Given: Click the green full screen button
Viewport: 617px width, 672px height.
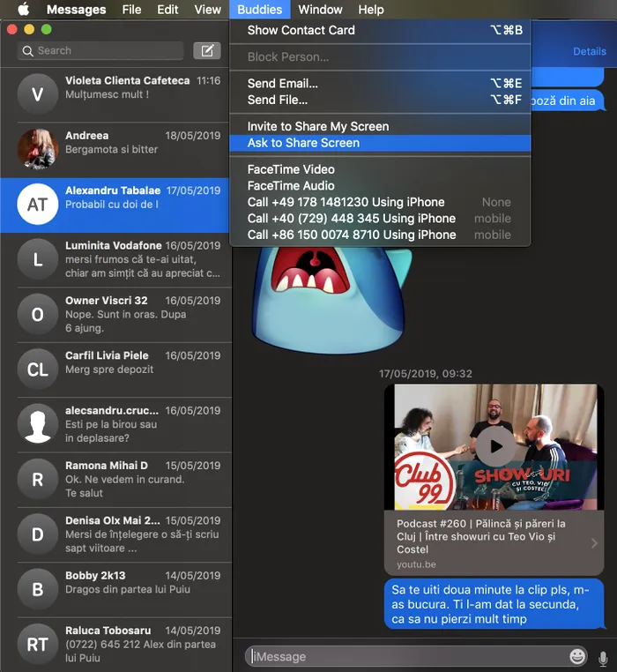Looking at the screenshot, I should 46,29.
